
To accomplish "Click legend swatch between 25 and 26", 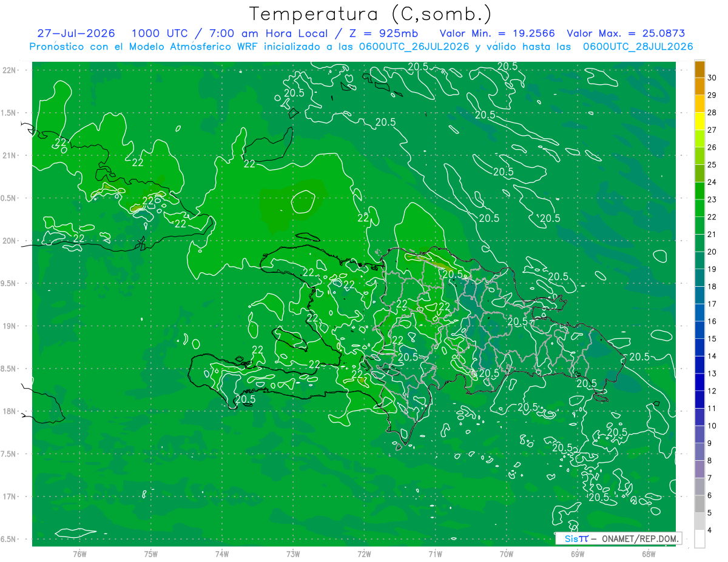I will tap(699, 156).
